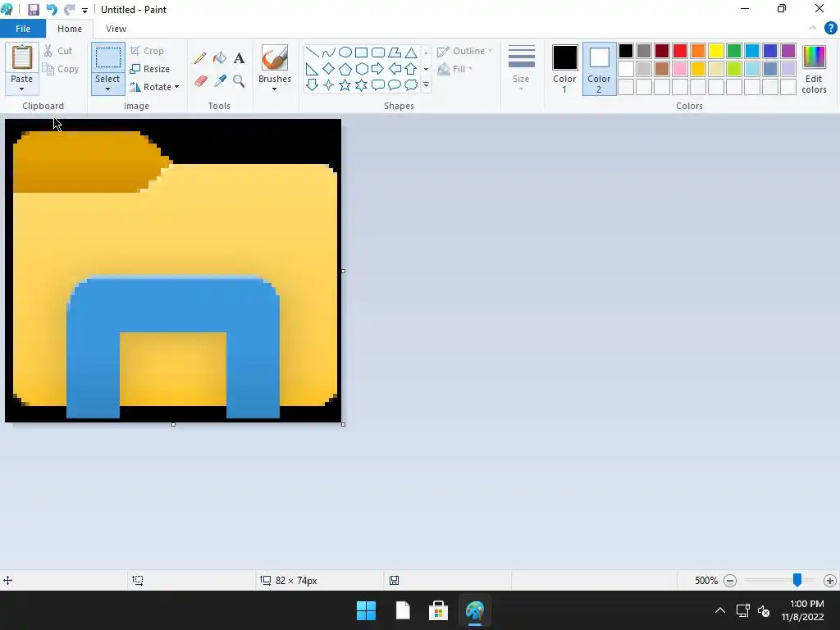Image resolution: width=840 pixels, height=630 pixels.
Task: Click the Crop button
Action: pyautogui.click(x=147, y=51)
